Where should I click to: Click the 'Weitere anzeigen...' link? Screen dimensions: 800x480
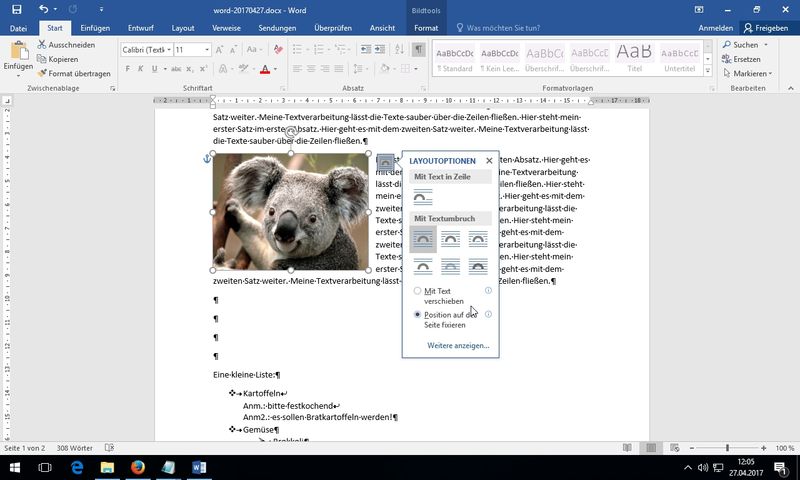coord(458,345)
